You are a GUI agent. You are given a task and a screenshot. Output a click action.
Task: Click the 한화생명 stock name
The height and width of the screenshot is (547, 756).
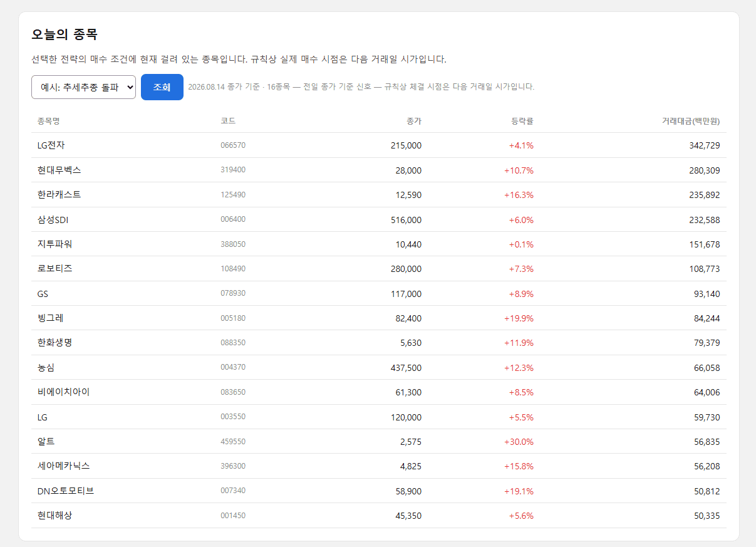tap(55, 343)
